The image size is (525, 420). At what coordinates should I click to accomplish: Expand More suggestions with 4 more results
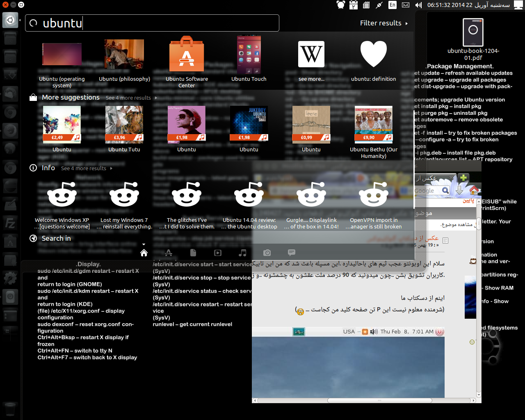[x=131, y=98]
